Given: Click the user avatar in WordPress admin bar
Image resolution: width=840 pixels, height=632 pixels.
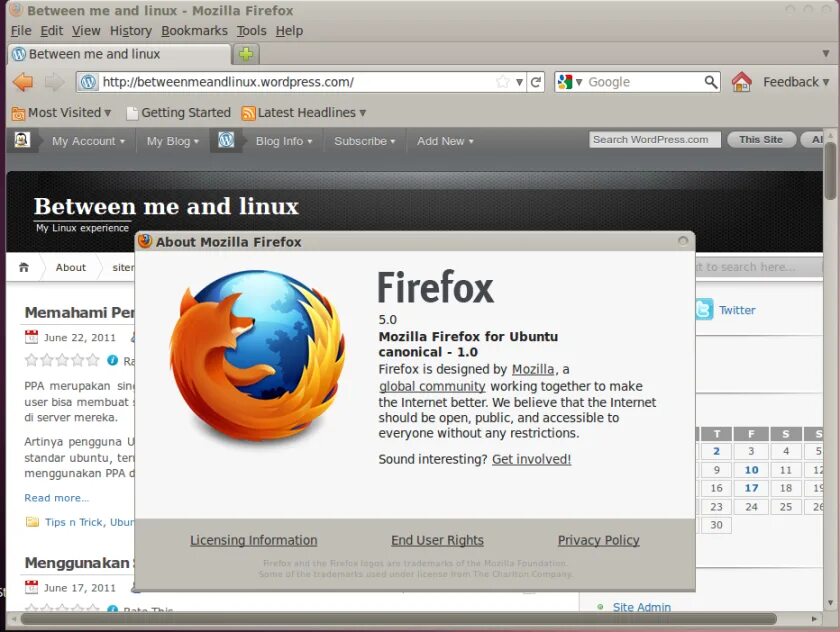Looking at the screenshot, I should 22,140.
